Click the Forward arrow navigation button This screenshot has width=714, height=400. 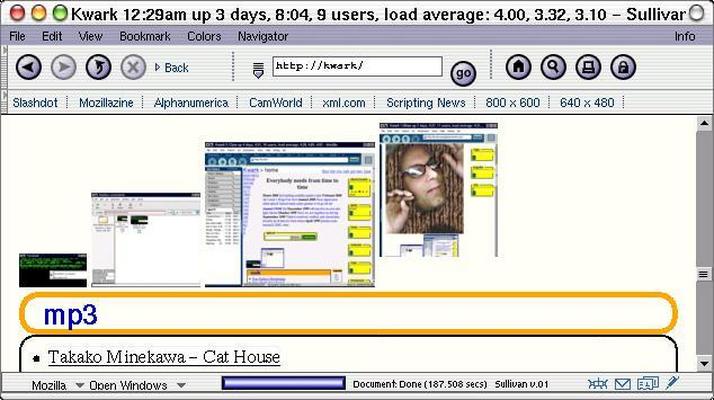coord(63,67)
